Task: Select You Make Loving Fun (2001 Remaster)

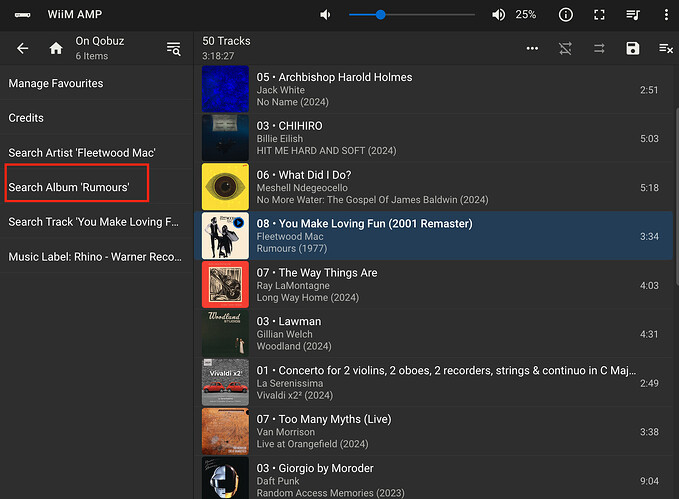Action: pos(433,236)
